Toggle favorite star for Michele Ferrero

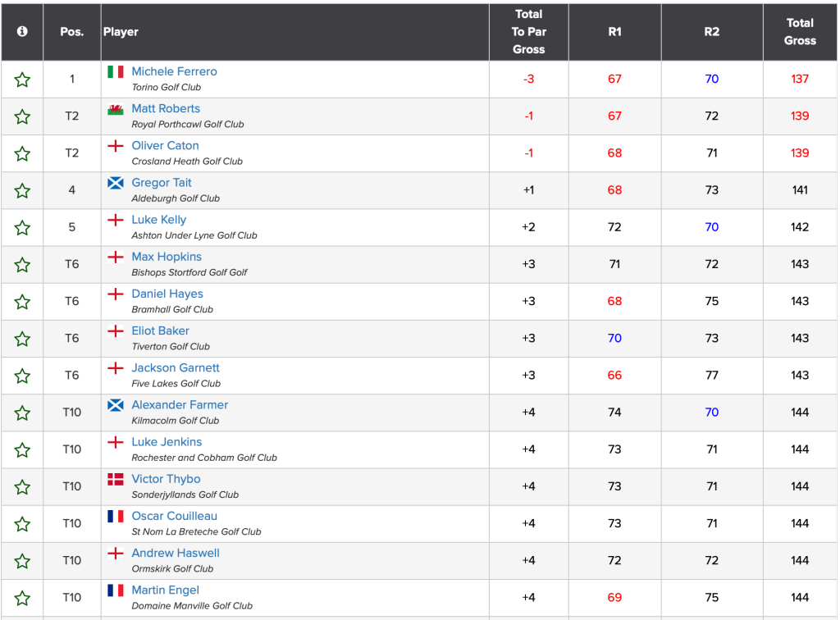tap(22, 80)
